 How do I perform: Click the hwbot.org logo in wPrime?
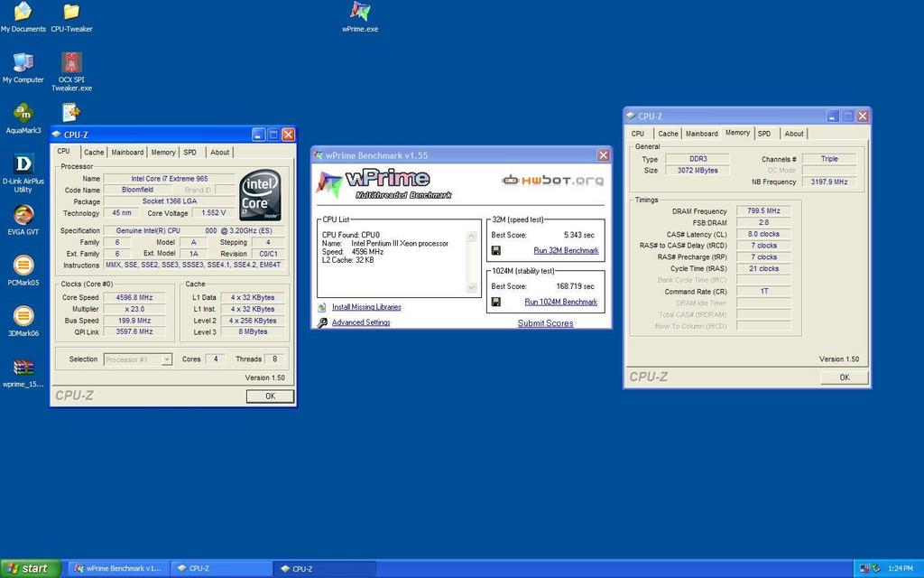coord(553,180)
